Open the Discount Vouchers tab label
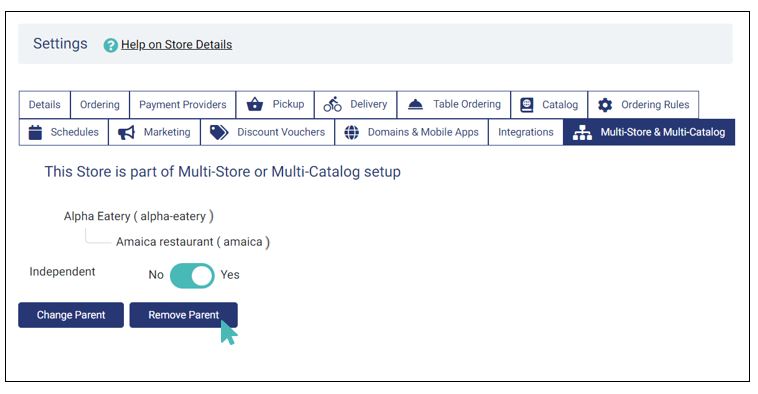This screenshot has width=758, height=394. pos(281,132)
